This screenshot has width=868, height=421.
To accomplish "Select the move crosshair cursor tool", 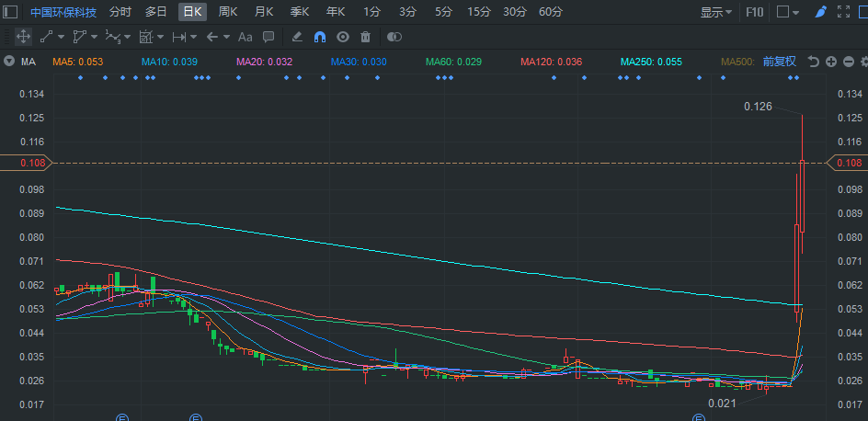I will (x=23, y=37).
